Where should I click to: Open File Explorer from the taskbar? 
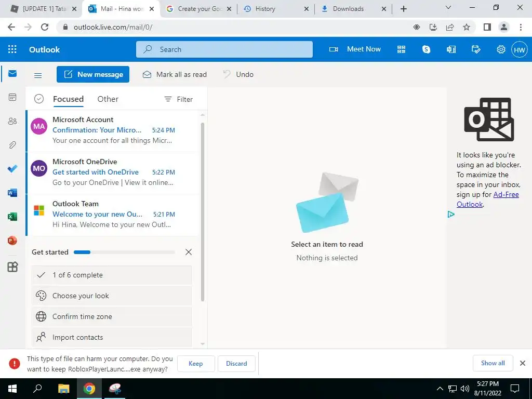63,389
